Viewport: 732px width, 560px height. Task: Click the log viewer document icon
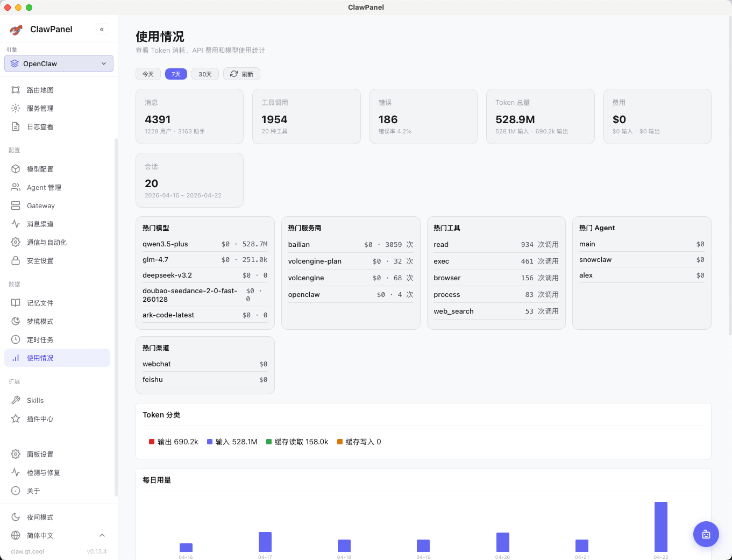coord(16,126)
